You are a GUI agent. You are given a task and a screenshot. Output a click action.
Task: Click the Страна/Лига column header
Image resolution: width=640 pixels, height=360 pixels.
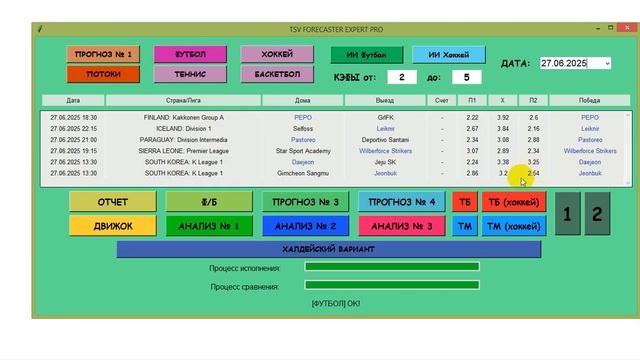click(183, 100)
